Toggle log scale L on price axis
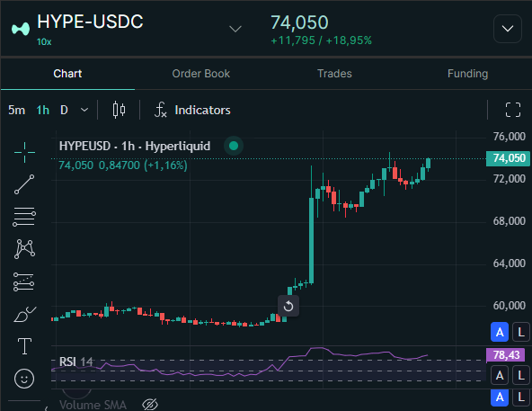Screen dimensions: 532x411 pyautogui.click(x=521, y=332)
